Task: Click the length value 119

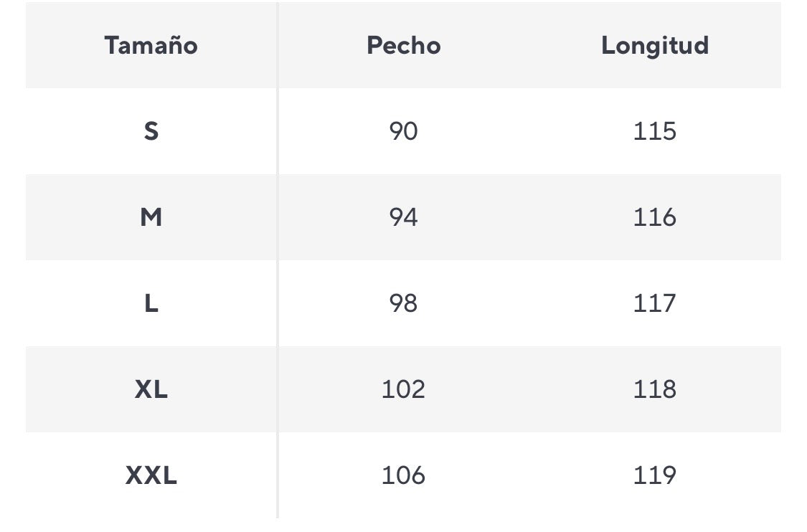Action: click(x=654, y=475)
